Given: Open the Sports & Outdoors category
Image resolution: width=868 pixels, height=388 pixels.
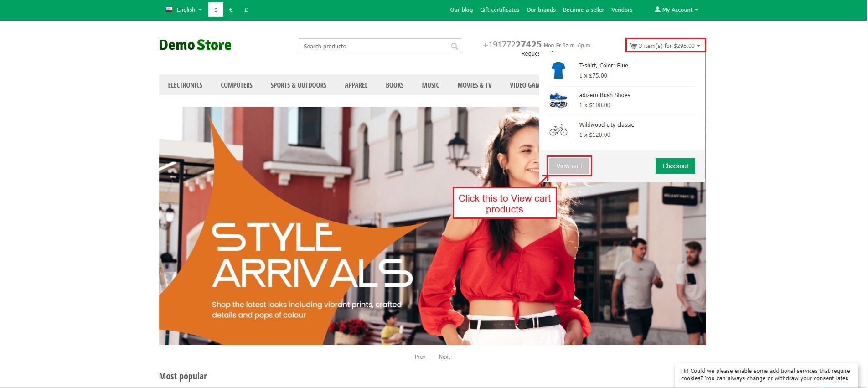Looking at the screenshot, I should (298, 85).
